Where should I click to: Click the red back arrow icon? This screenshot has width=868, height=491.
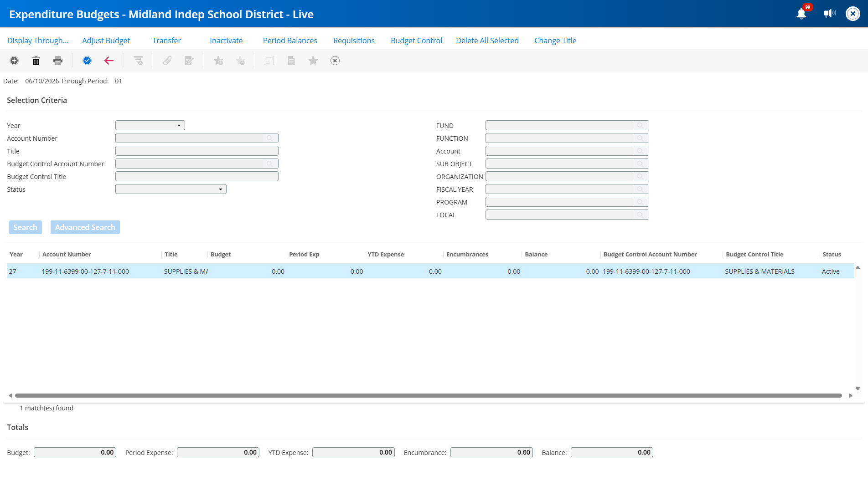point(109,61)
